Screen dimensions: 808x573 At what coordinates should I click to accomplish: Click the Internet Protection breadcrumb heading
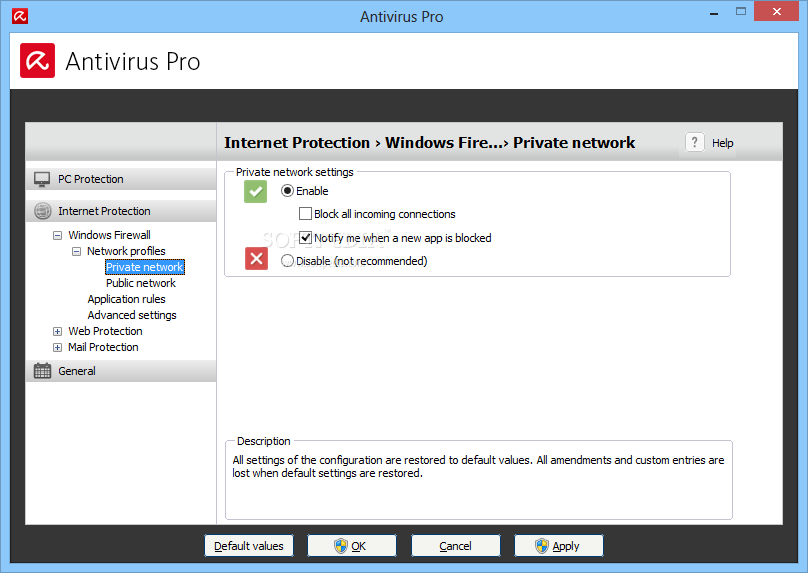[x=297, y=142]
